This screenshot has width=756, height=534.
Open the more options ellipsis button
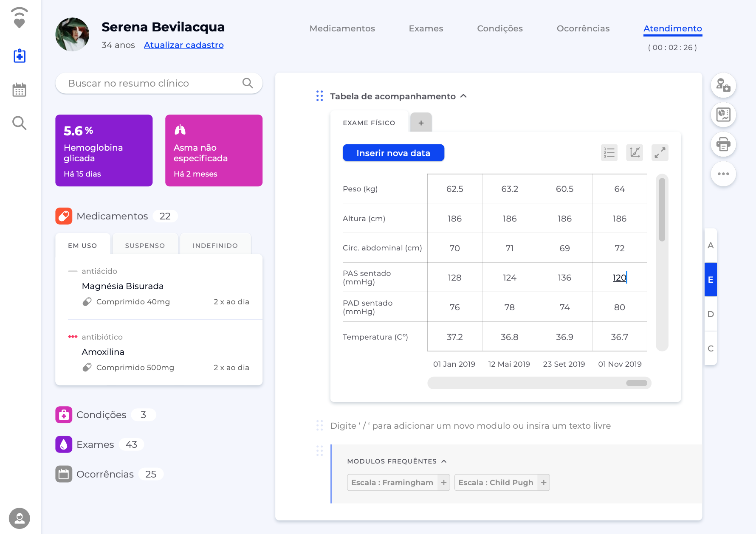pyautogui.click(x=723, y=174)
